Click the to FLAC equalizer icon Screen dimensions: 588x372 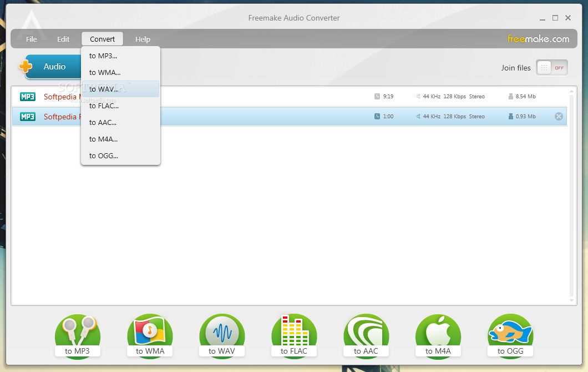click(x=294, y=335)
